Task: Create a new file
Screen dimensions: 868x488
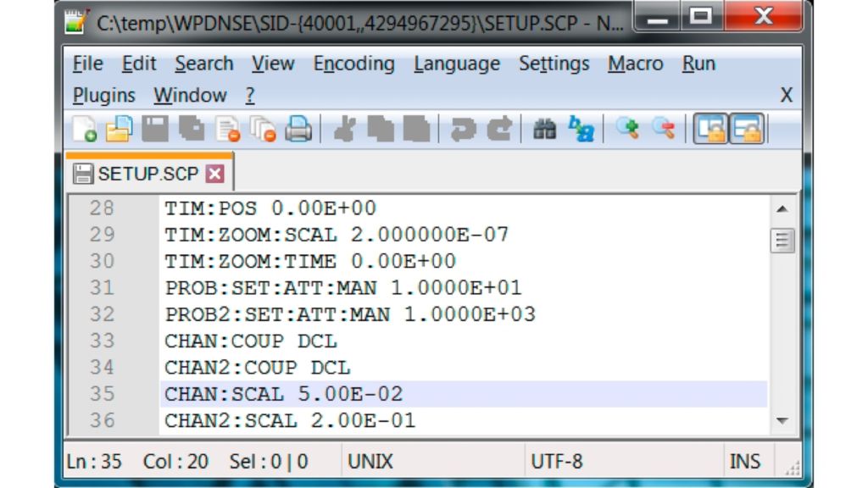Action: tap(86, 129)
